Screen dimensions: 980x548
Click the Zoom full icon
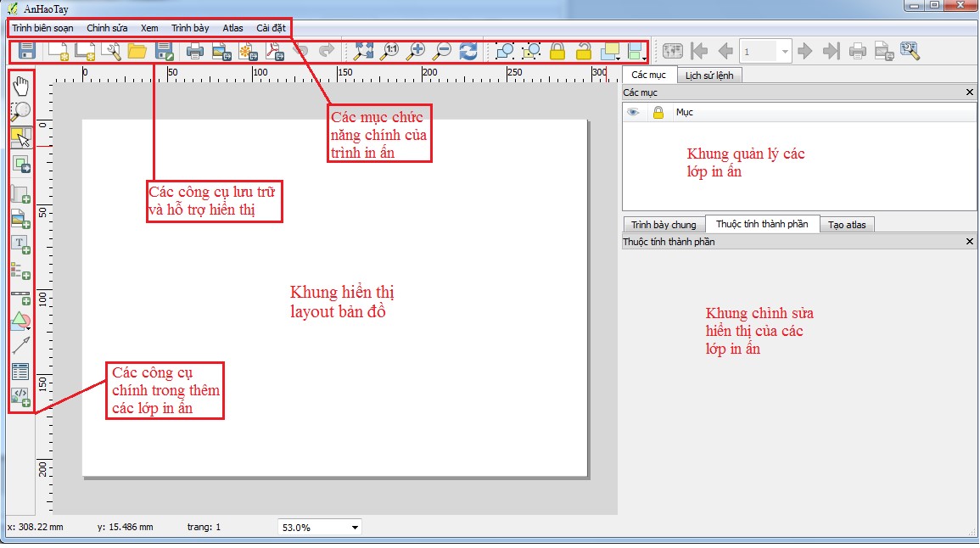click(363, 51)
